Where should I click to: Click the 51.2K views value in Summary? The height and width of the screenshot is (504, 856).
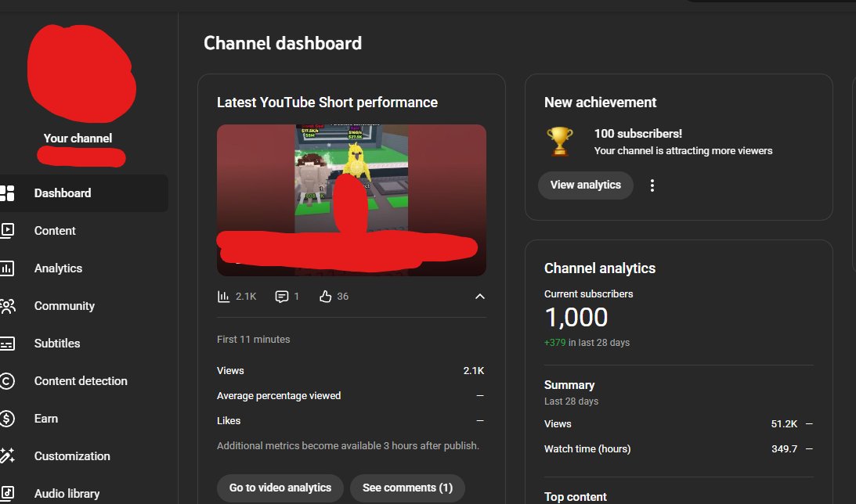point(784,424)
